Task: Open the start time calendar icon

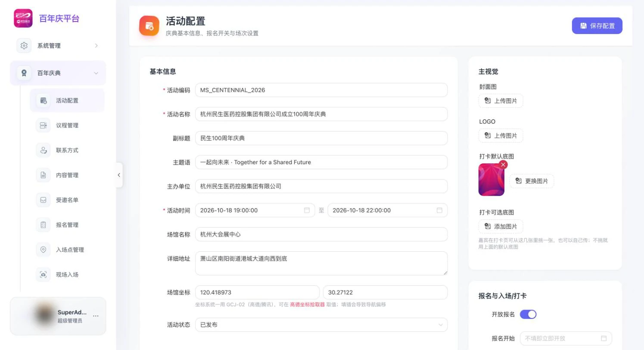Action: (x=307, y=210)
